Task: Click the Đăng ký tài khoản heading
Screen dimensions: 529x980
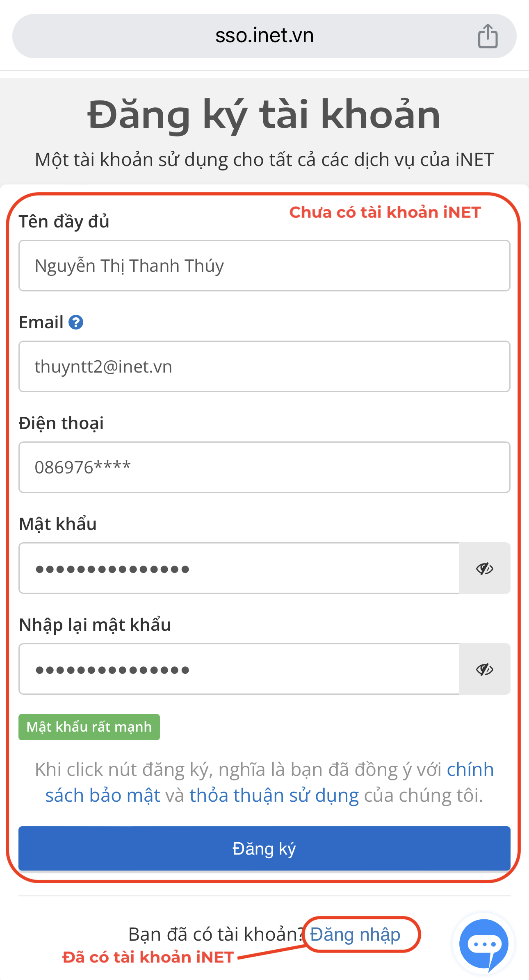Action: 264,115
